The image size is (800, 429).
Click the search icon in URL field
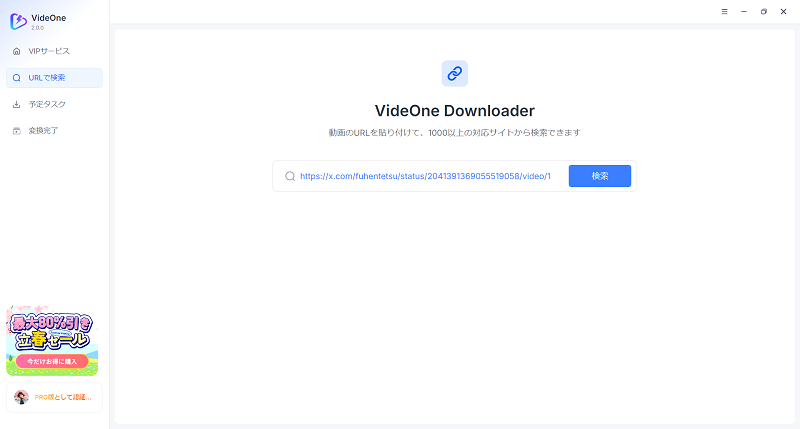290,176
